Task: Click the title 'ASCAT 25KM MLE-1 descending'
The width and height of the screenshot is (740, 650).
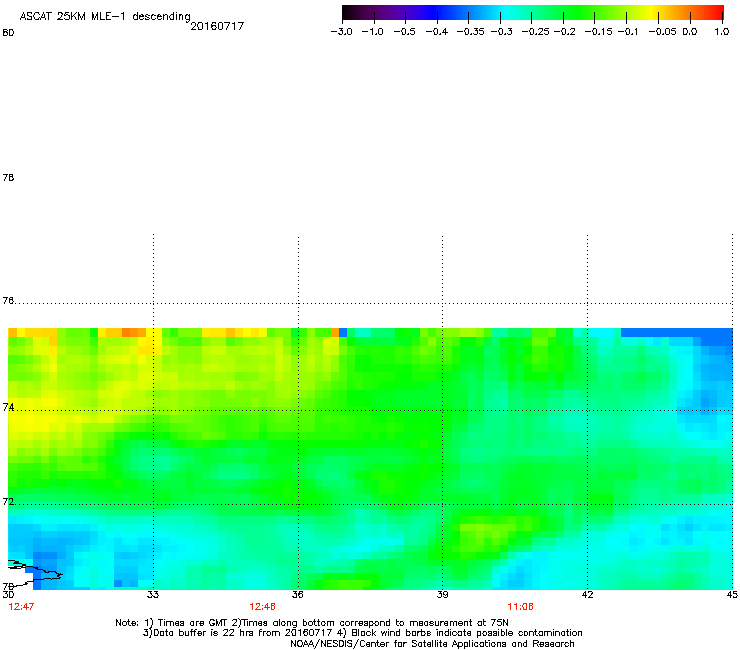Action: [105, 17]
